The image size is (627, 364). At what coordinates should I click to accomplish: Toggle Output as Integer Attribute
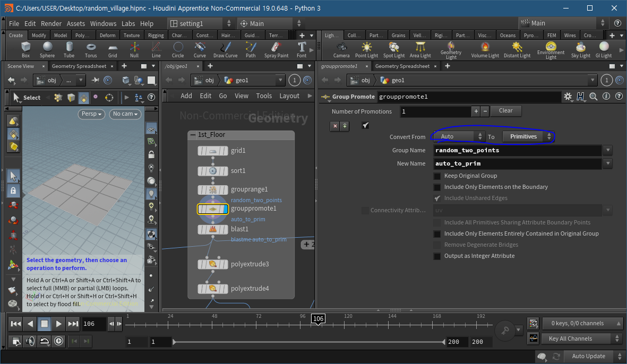(x=437, y=256)
